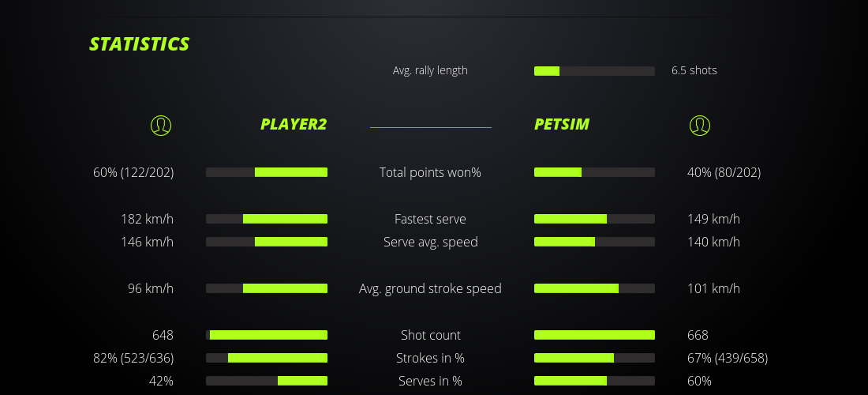
Task: Click PETSIM's Fastest serve bar
Action: point(594,219)
